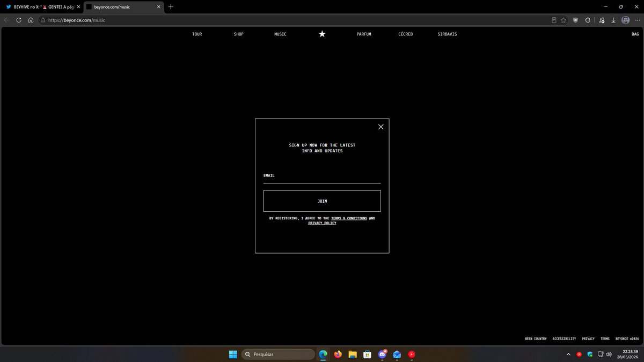Open the PRIVACY footer link
644x362 pixels.
(588, 338)
